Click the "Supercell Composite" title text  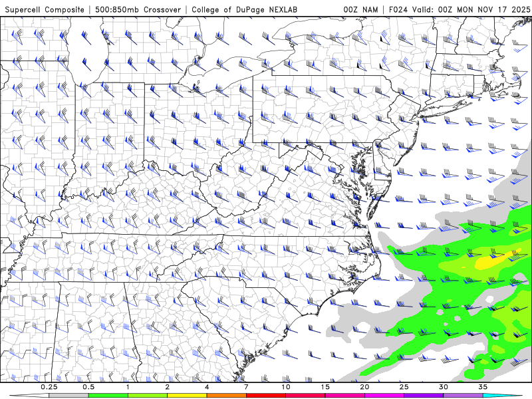[x=45, y=9]
